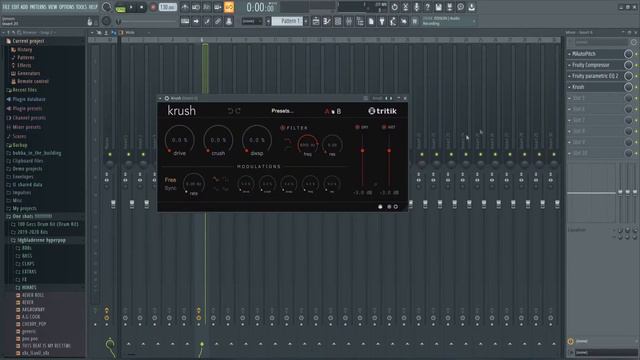Image resolution: width=640 pixels, height=360 pixels.
Task: Open the chat bubble info icon
Action: 460,7
